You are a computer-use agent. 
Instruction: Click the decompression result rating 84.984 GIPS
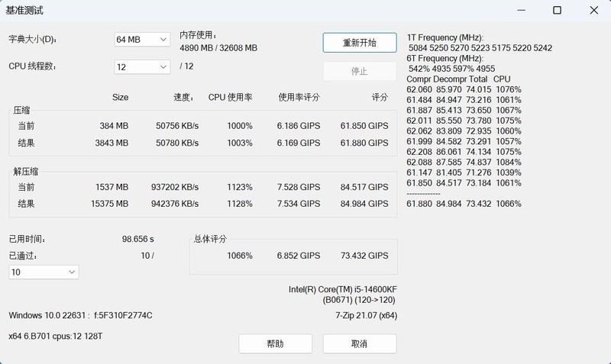click(364, 204)
